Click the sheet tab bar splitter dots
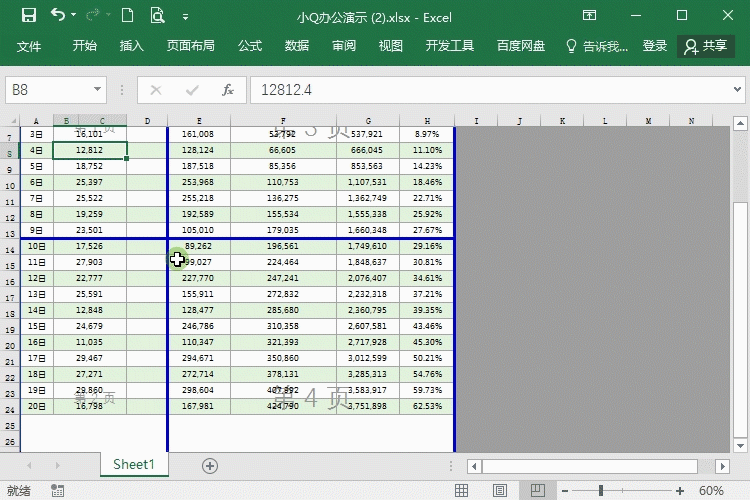Image resolution: width=750 pixels, height=500 pixels. [451, 466]
